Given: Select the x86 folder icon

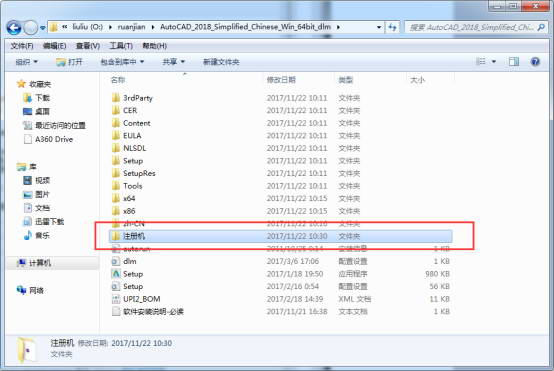Looking at the screenshot, I should pos(116,211).
